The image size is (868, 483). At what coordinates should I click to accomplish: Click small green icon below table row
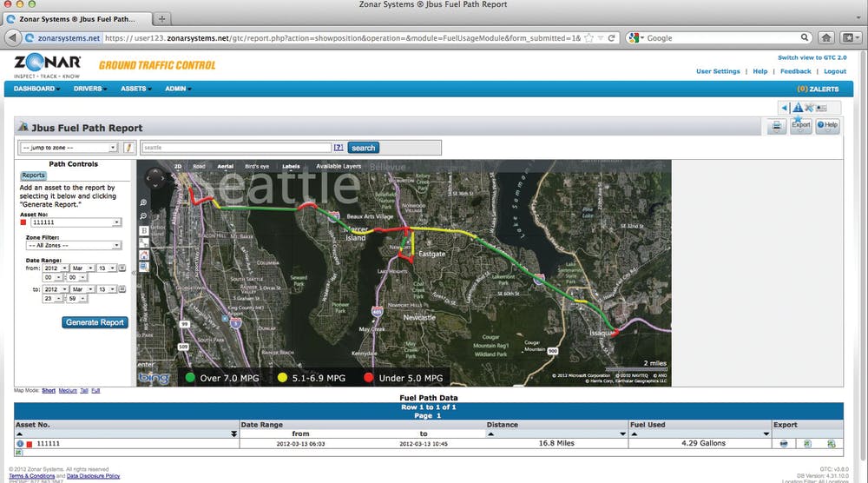(x=18, y=453)
